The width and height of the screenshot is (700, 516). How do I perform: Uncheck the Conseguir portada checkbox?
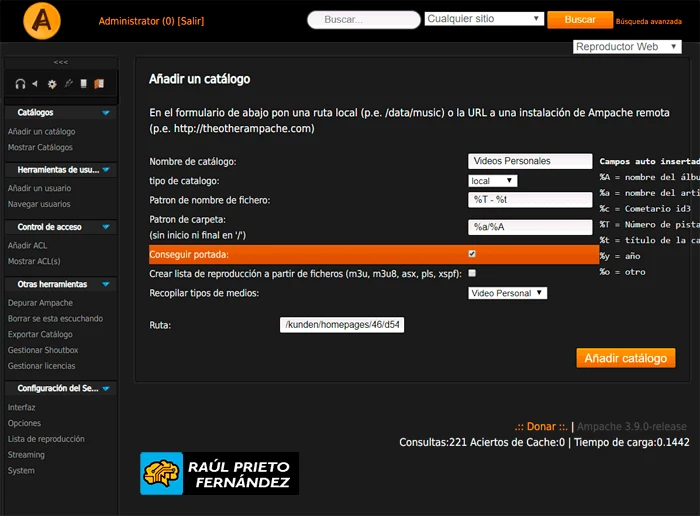[472, 254]
